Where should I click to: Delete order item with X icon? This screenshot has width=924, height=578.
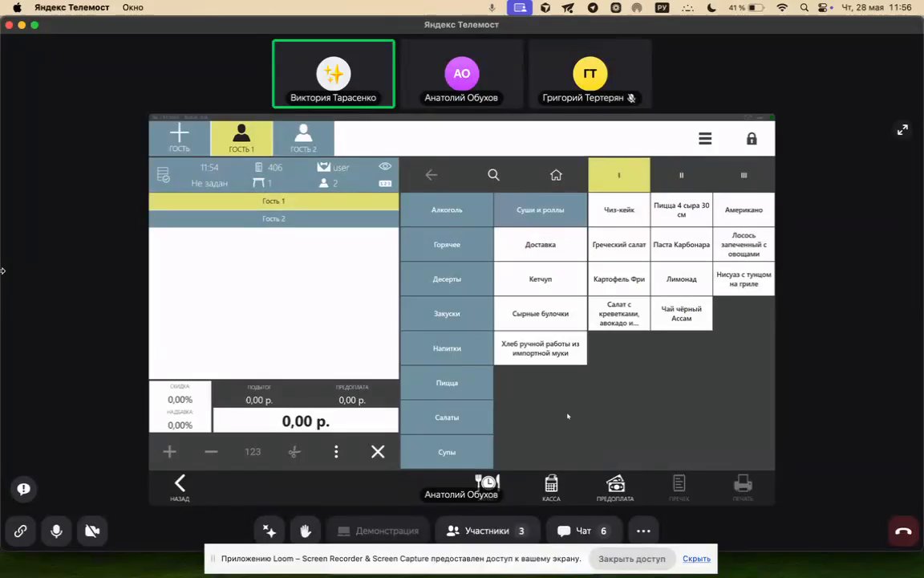[378, 452]
